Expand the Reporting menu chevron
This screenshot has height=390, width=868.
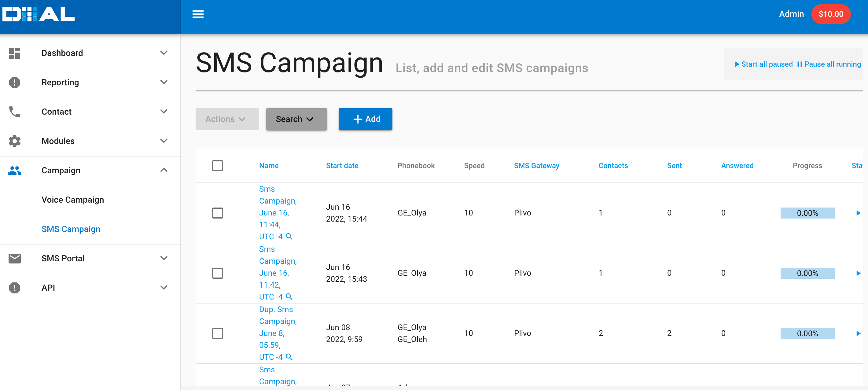tap(164, 82)
